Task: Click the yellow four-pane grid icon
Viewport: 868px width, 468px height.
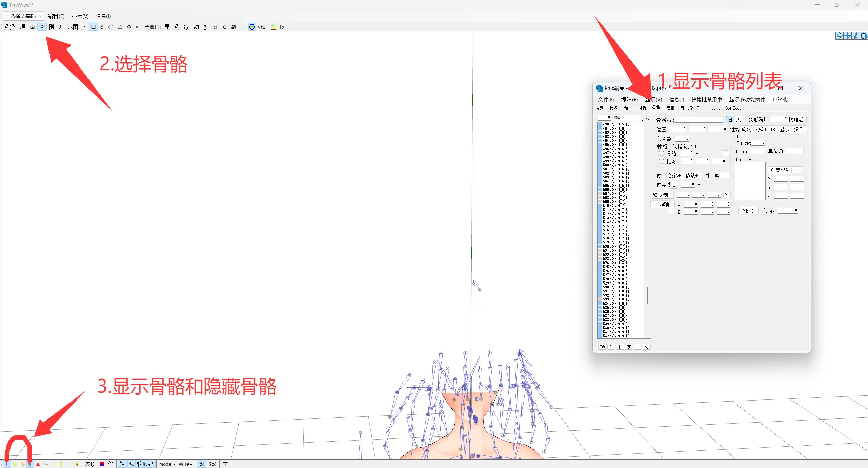Action: tap(274, 27)
